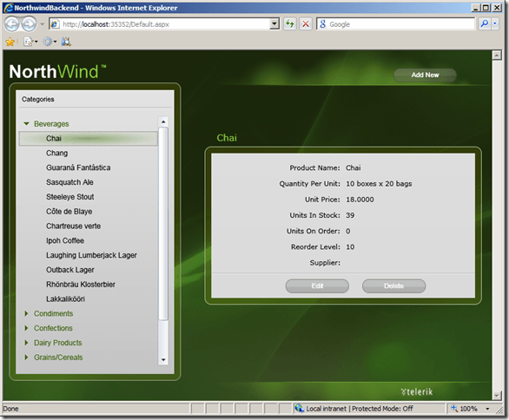Select Steeleye Stout product
This screenshot has width=509, height=420.
[69, 197]
